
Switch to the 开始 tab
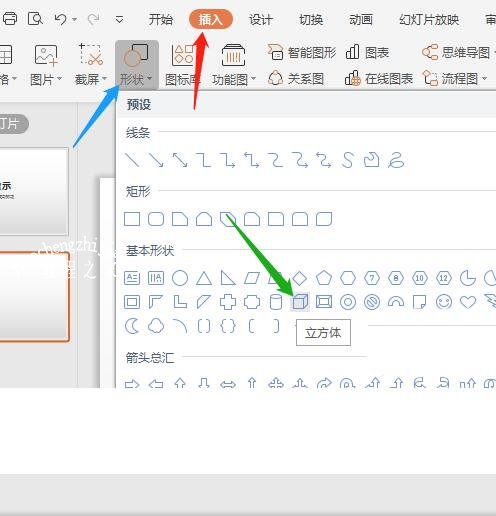(x=161, y=20)
